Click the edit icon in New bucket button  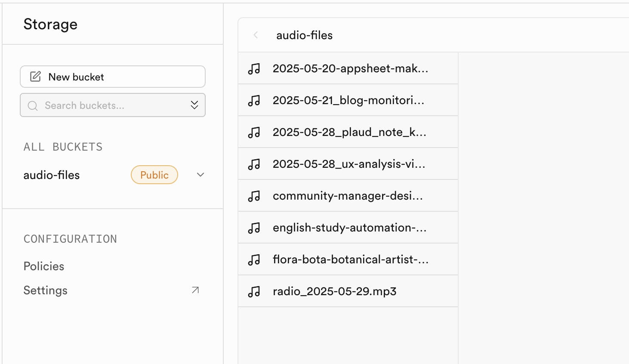[35, 77]
